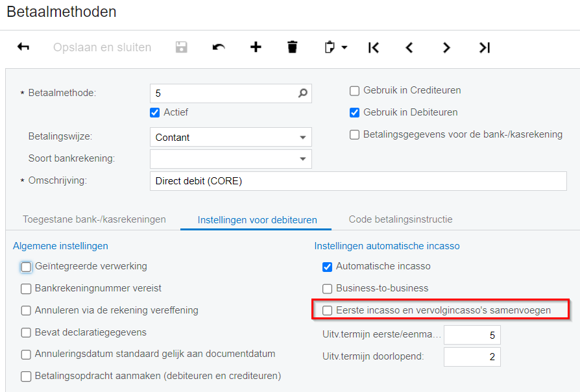
Task: Toggle the Actief checkbox
Action: [154, 112]
